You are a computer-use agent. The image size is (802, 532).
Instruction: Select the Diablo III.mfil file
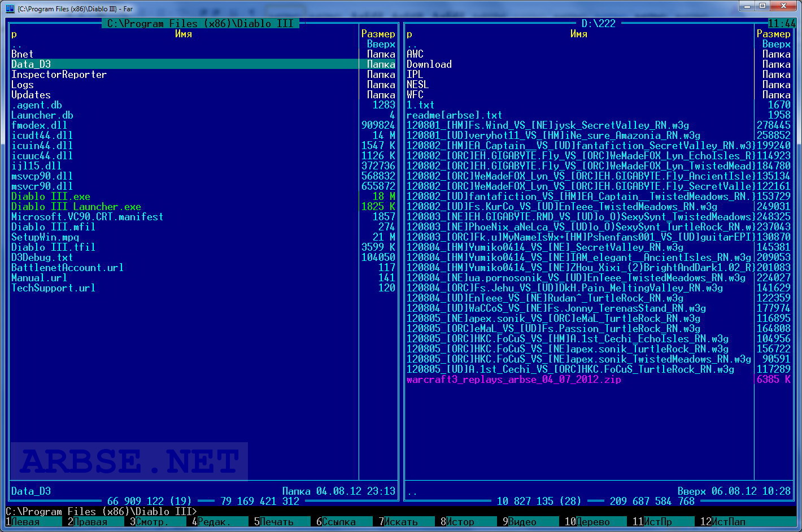click(54, 227)
